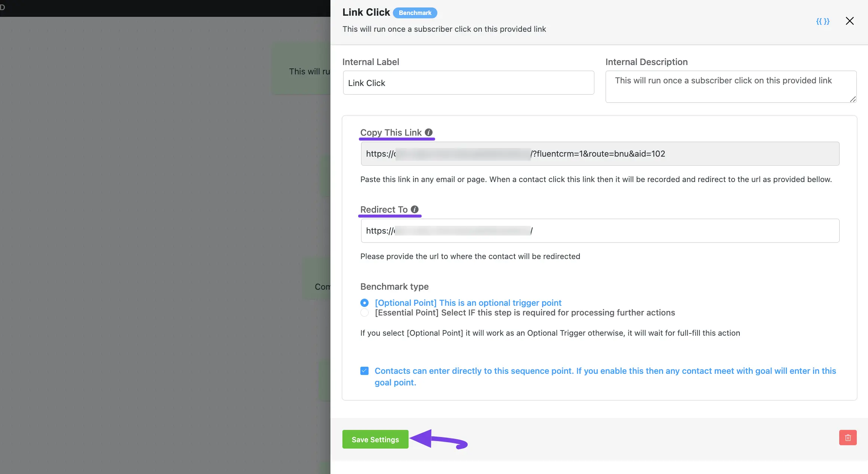Click the Copy This Link URL field

pos(600,154)
